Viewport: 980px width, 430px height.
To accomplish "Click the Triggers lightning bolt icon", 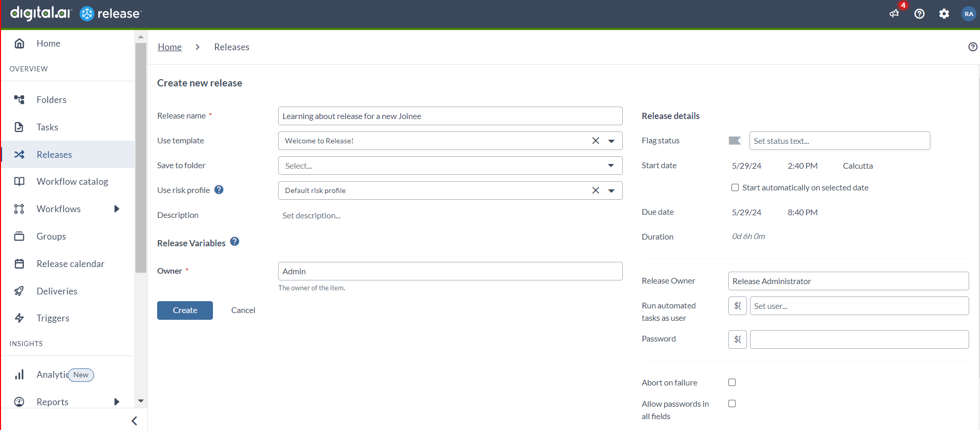I will click(19, 318).
